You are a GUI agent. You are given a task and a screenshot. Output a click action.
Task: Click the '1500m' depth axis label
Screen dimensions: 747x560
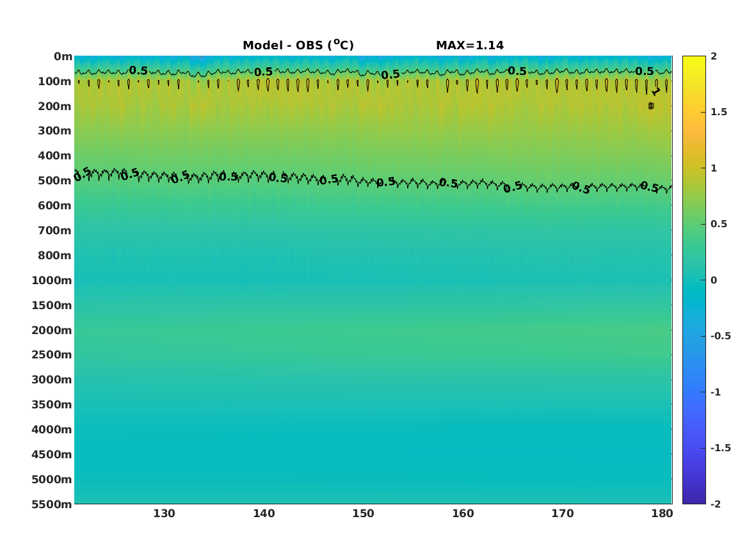click(51, 305)
